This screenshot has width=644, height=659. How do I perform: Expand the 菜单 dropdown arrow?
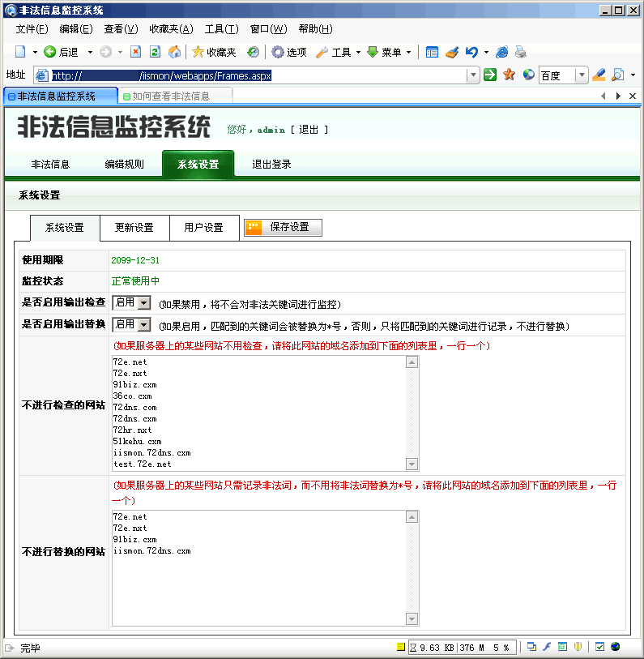point(409,52)
